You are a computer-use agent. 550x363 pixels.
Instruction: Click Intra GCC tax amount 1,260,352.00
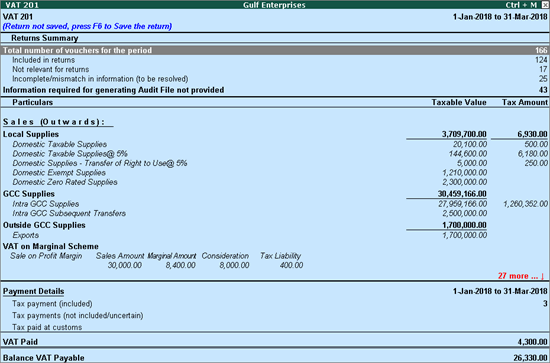click(525, 204)
